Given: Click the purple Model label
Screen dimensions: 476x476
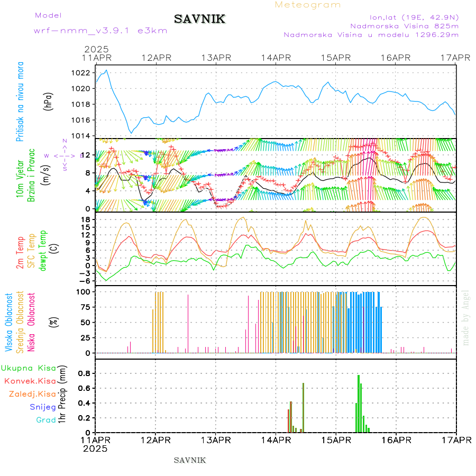Looking at the screenshot, I should (48, 15).
